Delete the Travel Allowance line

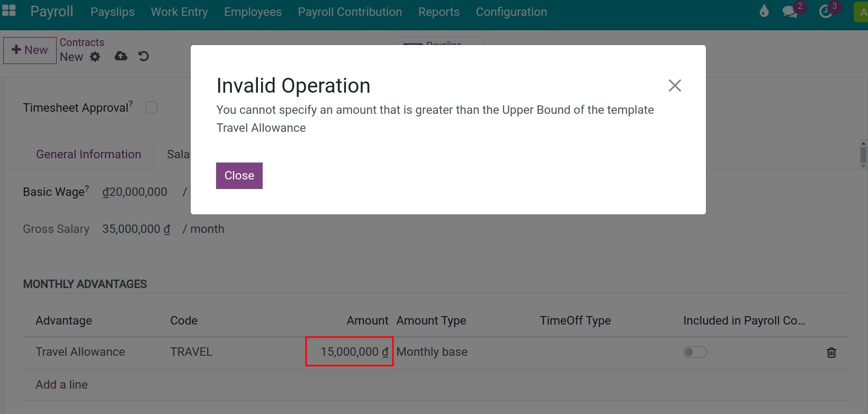click(831, 353)
